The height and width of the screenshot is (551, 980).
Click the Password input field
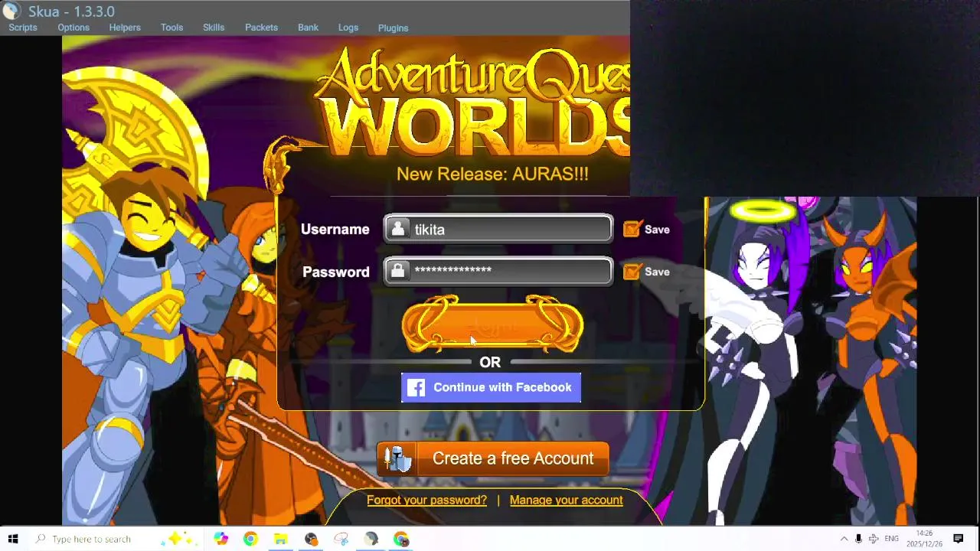[x=498, y=271]
